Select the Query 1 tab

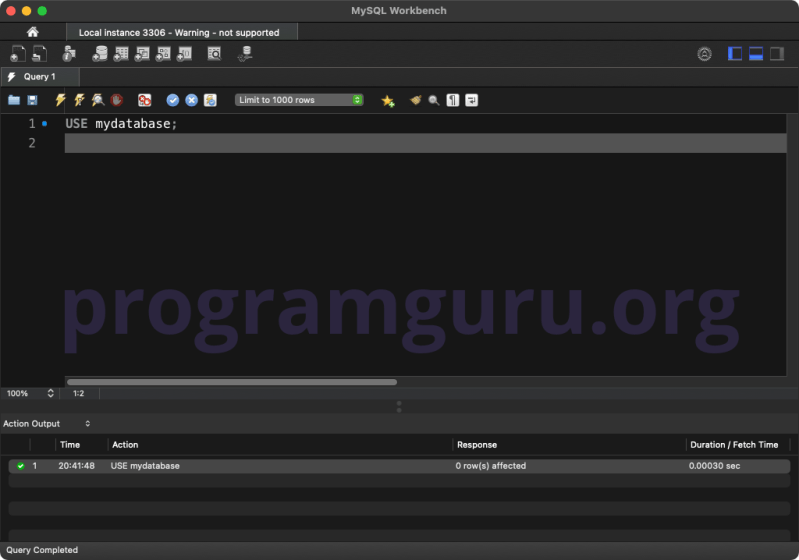click(x=40, y=77)
